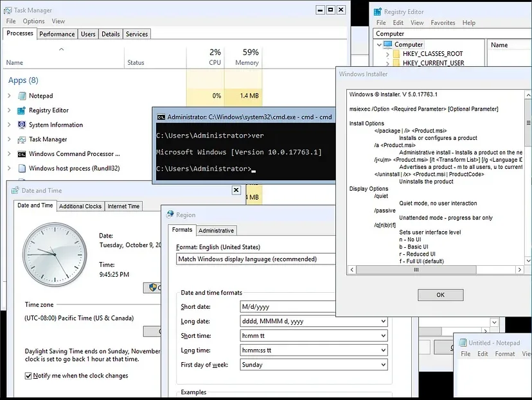Screen dimensions: 532x400
Task: Click the Windows Command Processor icon
Action: [x=23, y=153]
